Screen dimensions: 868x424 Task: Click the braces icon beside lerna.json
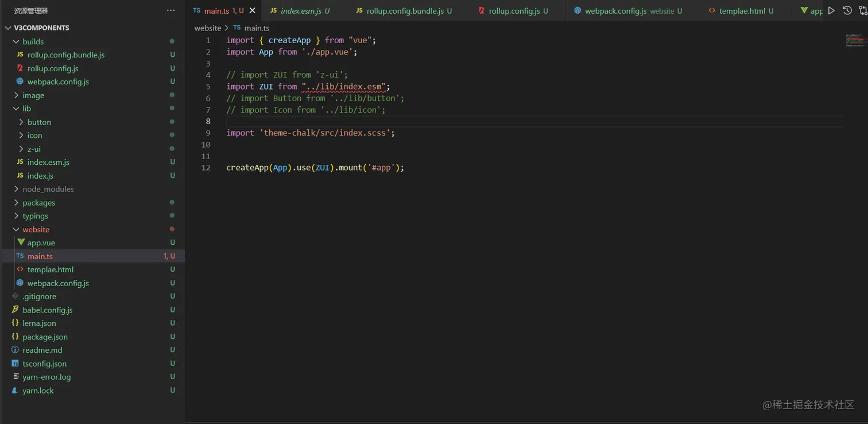(x=15, y=323)
